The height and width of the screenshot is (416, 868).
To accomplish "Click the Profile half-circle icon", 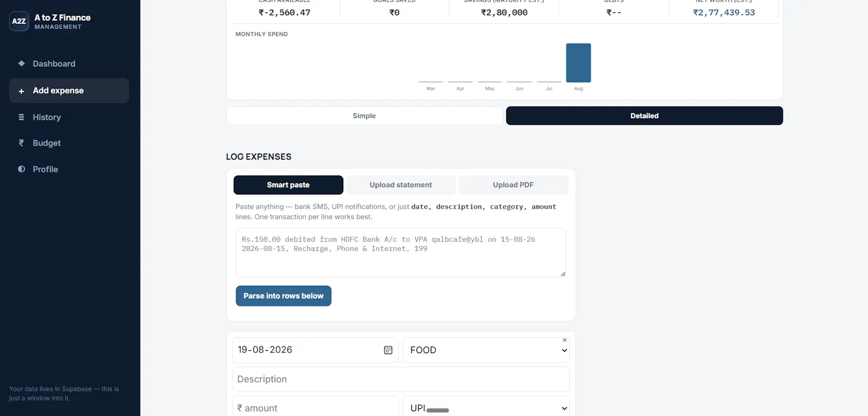I will click(x=21, y=169).
